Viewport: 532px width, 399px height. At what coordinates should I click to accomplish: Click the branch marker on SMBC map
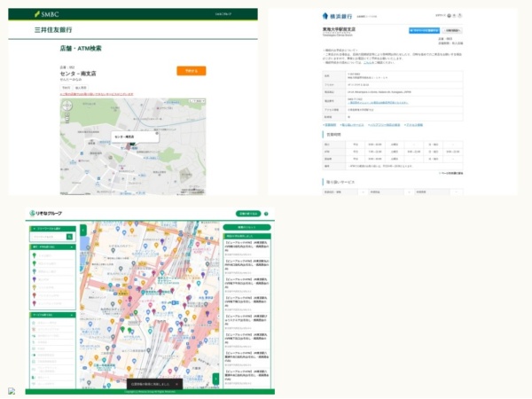[132, 145]
